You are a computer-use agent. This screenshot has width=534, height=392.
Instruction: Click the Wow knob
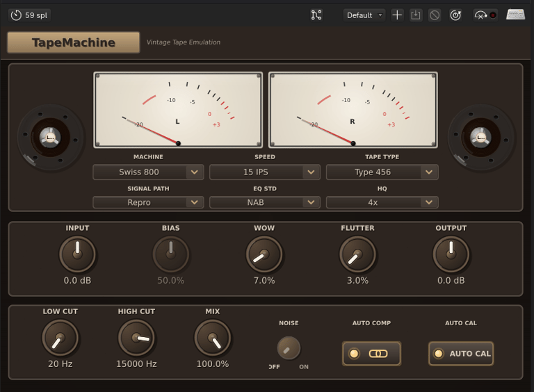[x=264, y=254]
